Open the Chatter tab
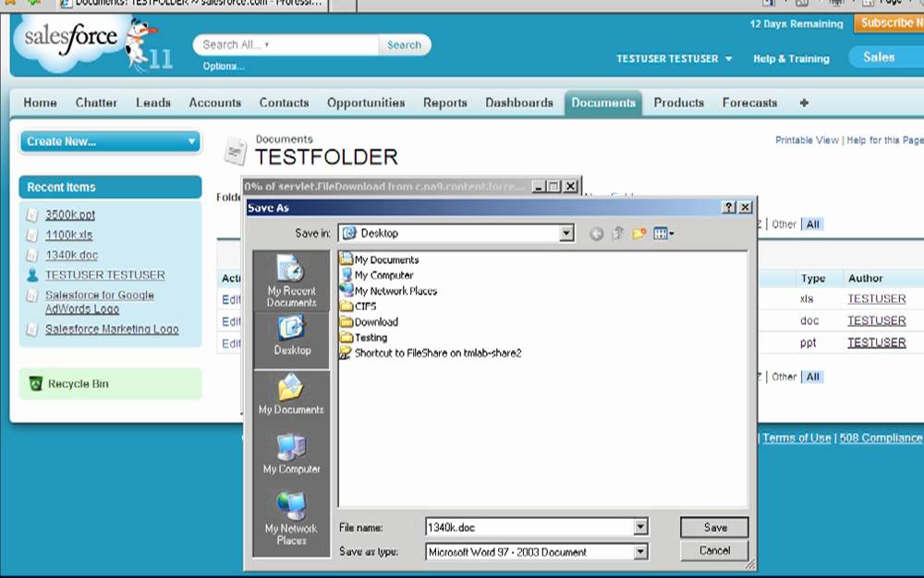924x578 pixels. (96, 103)
